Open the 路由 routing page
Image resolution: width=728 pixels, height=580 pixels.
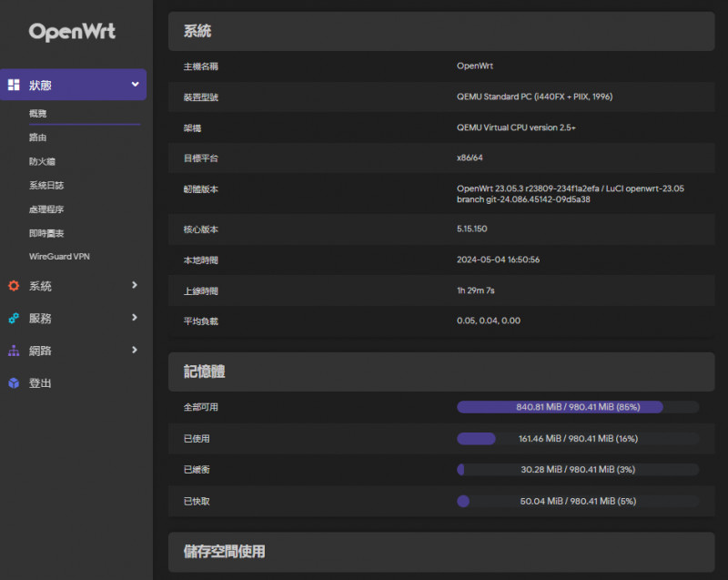point(37,137)
